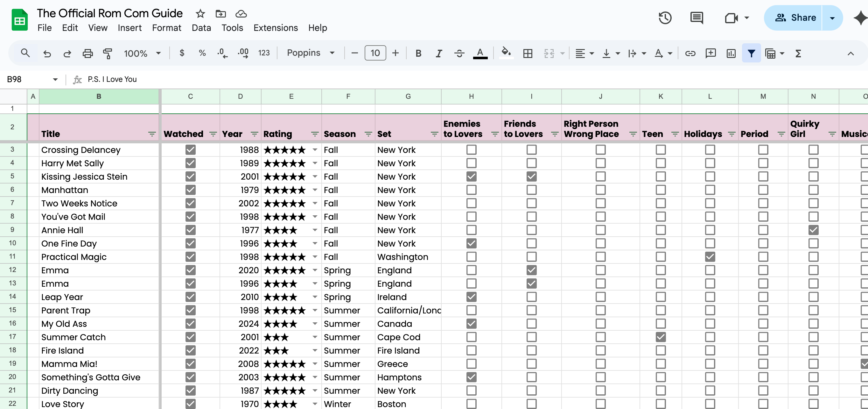
Task: Click increase font size plus button
Action: click(395, 53)
